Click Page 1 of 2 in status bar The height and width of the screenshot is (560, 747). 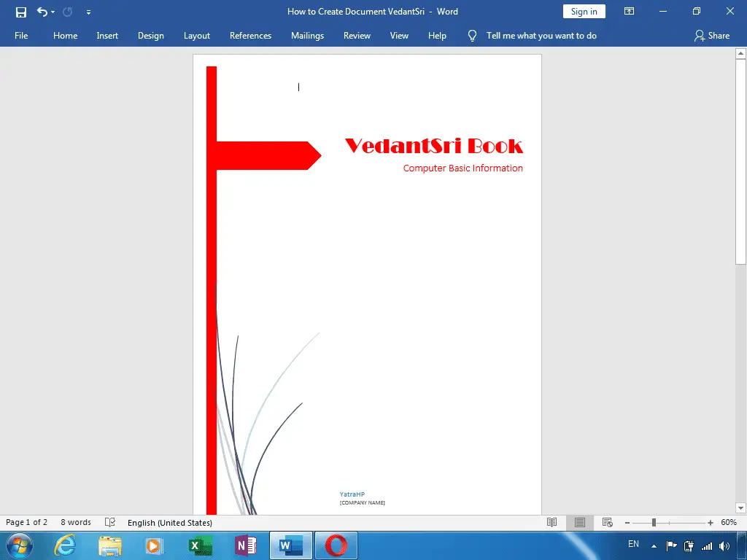click(x=27, y=522)
